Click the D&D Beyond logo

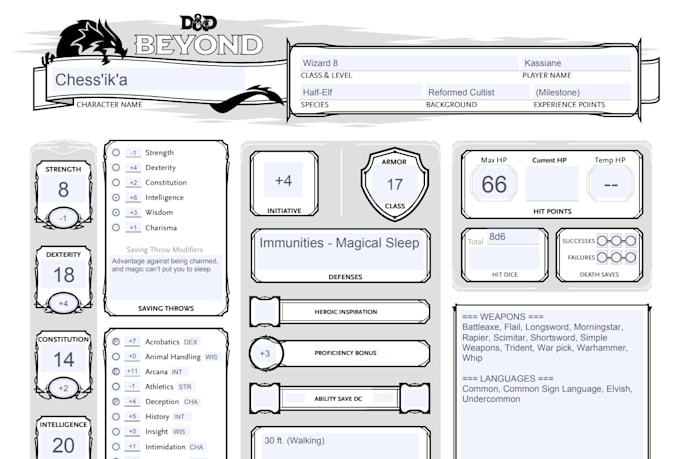pos(199,37)
